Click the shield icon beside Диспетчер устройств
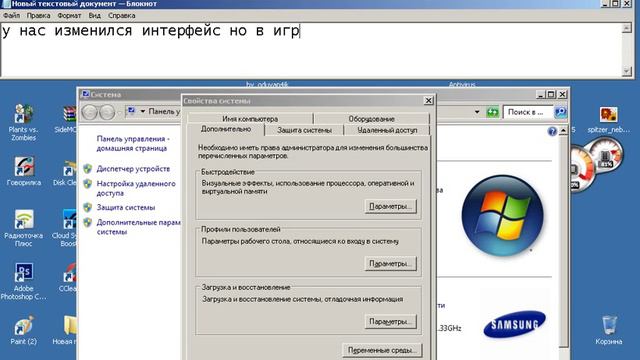This screenshot has height=360, width=640. (88, 169)
